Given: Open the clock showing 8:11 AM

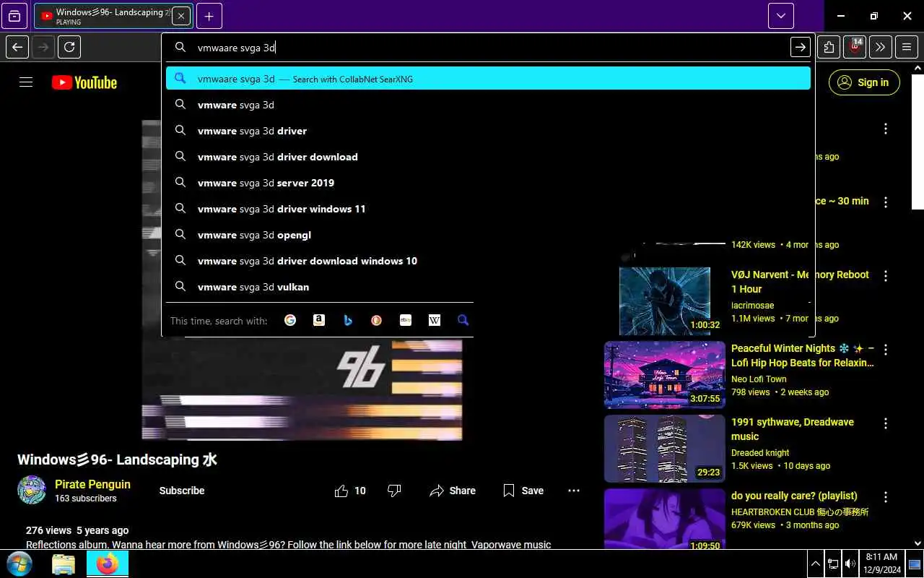Looking at the screenshot, I should click(881, 564).
